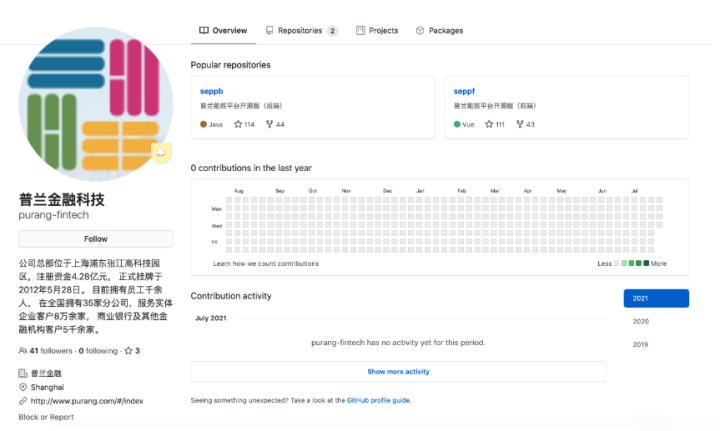Select the 2020 activity year
The width and height of the screenshot is (720, 431).
[x=641, y=321]
